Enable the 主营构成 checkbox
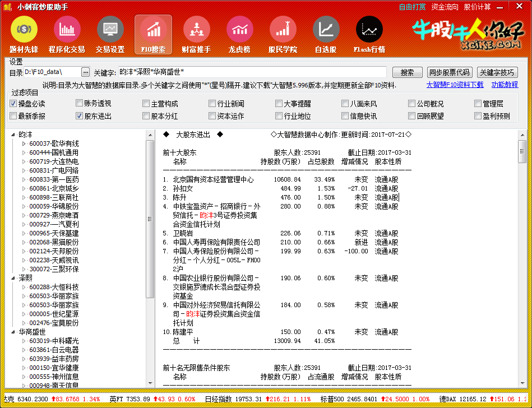Image resolution: width=532 pixels, height=408 pixels. coord(146,104)
